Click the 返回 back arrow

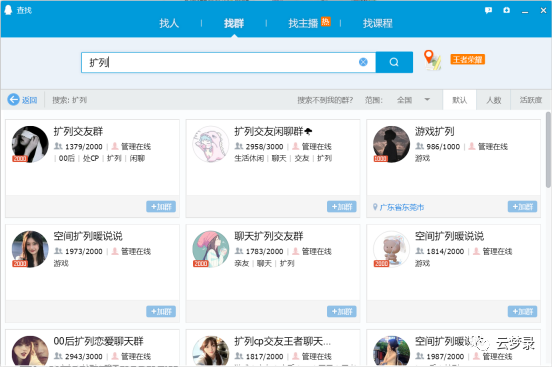coord(23,100)
